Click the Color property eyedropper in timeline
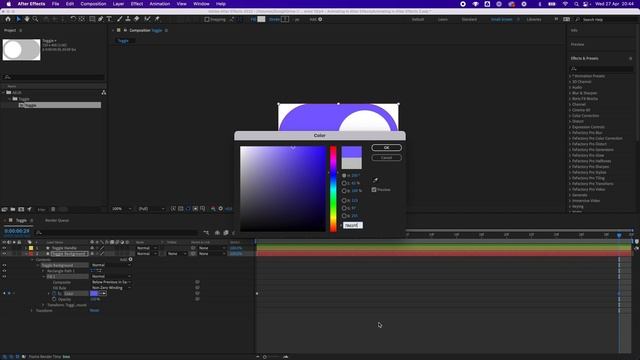 pyautogui.click(x=103, y=293)
